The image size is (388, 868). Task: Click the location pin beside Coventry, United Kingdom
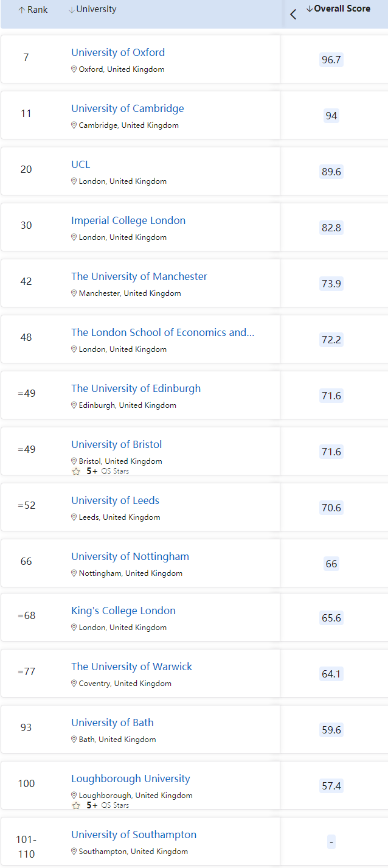tap(74, 684)
